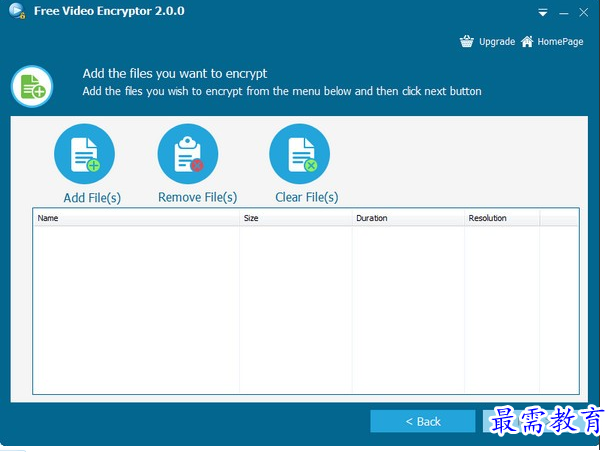Close the Free Video Encryptor window
The image size is (613, 452).
[x=584, y=13]
